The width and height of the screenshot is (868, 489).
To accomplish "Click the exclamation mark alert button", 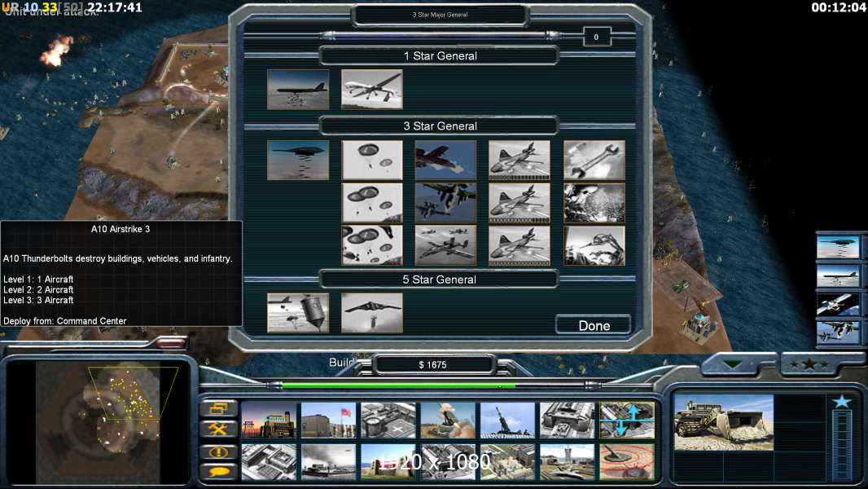I will click(219, 452).
